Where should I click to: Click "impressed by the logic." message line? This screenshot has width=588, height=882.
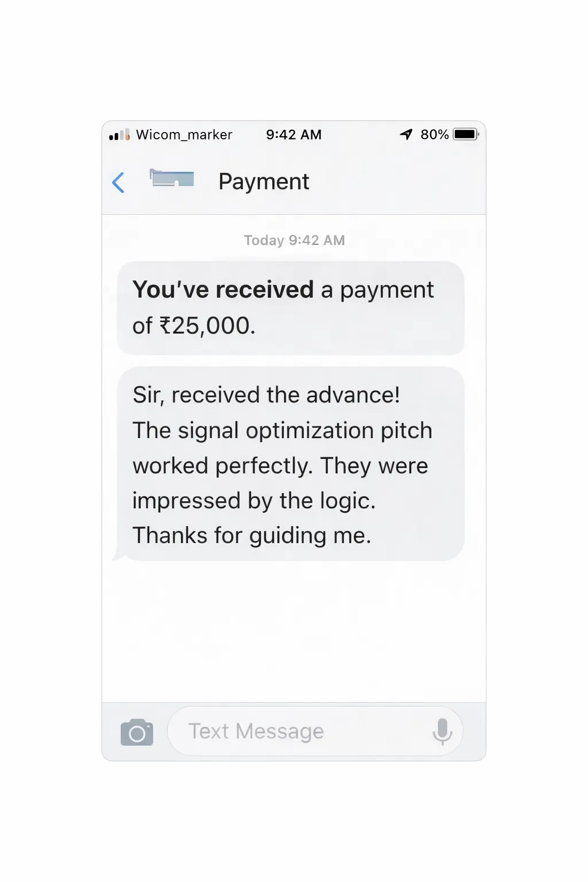(254, 501)
